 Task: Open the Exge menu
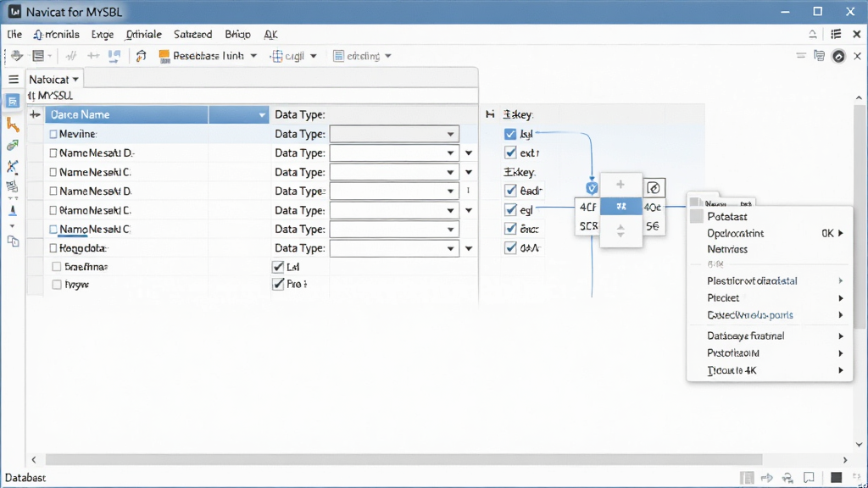(x=103, y=34)
